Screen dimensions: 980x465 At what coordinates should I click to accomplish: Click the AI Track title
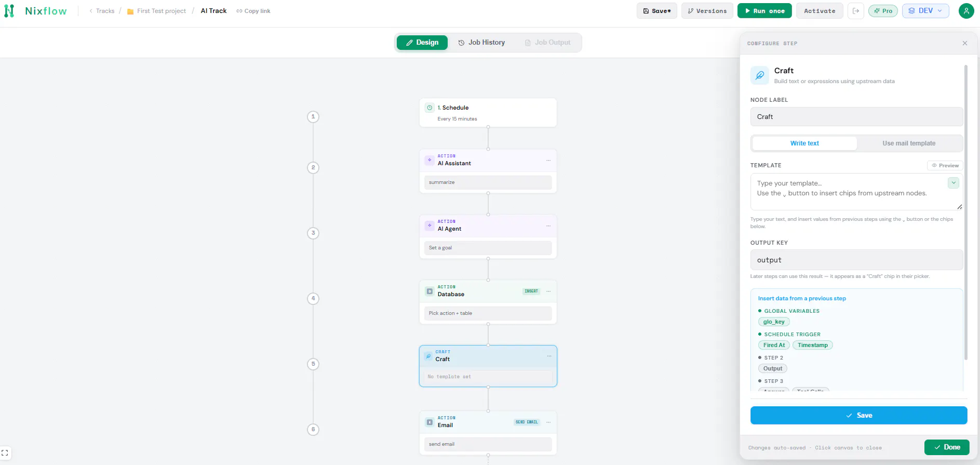pyautogui.click(x=213, y=11)
